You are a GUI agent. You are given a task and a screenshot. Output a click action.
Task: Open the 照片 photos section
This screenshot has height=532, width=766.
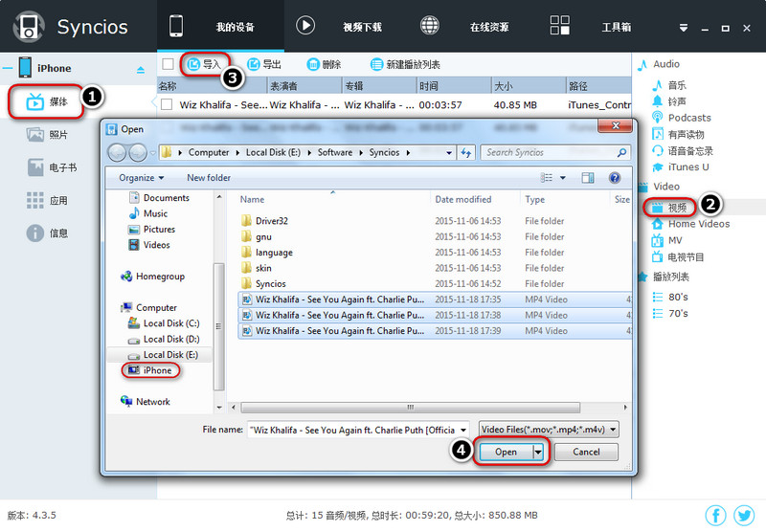tap(47, 134)
